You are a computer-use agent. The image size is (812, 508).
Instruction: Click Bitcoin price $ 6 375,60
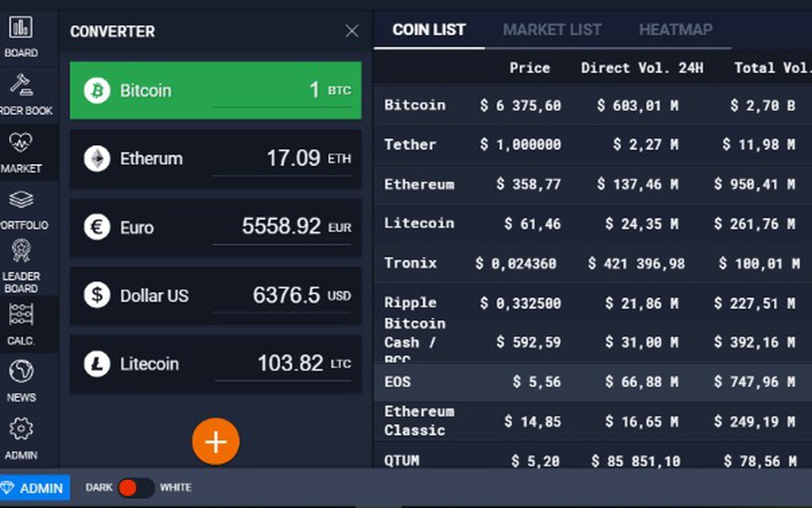click(520, 106)
